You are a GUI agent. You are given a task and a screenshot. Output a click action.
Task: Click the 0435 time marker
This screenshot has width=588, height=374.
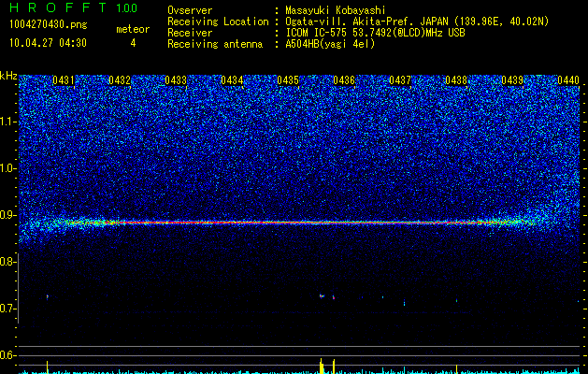tap(288, 80)
